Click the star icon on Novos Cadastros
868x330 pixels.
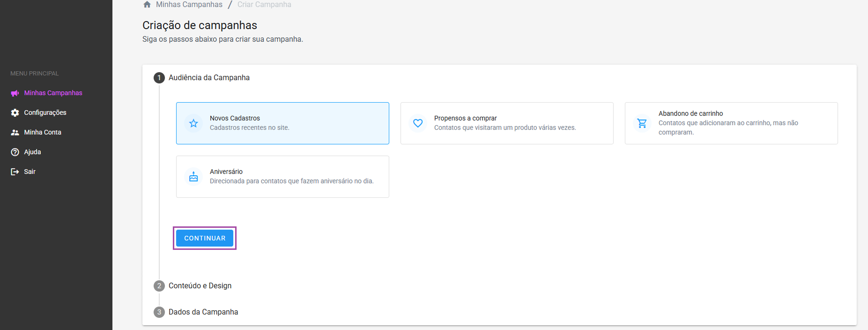(x=193, y=123)
